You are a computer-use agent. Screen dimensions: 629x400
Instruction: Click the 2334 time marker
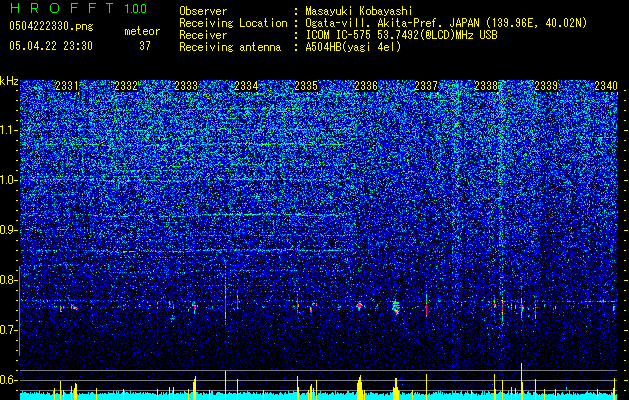click(x=246, y=86)
